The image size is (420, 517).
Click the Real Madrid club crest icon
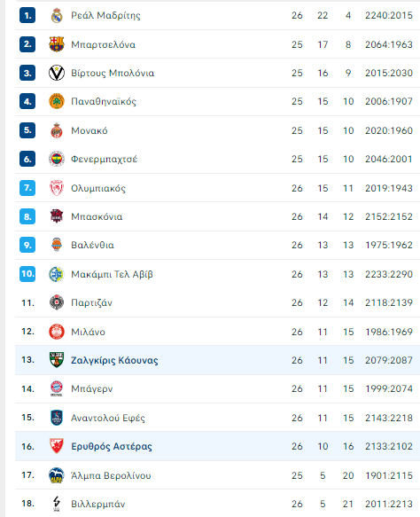point(57,15)
